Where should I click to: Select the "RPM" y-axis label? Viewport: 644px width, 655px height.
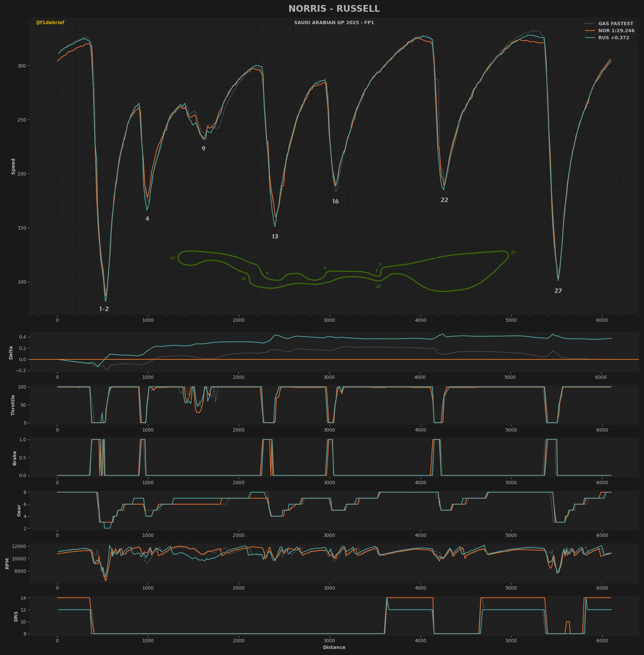(7, 563)
